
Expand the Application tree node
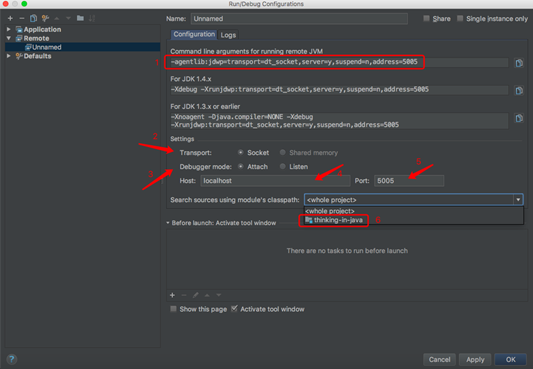coord(8,29)
